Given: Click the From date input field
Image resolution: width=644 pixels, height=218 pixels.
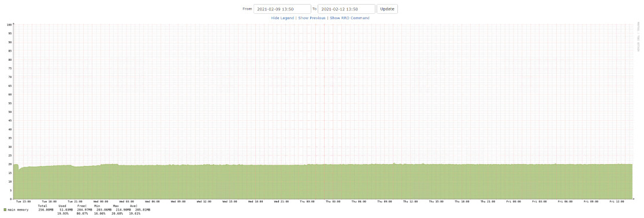Looking at the screenshot, I should [282, 9].
